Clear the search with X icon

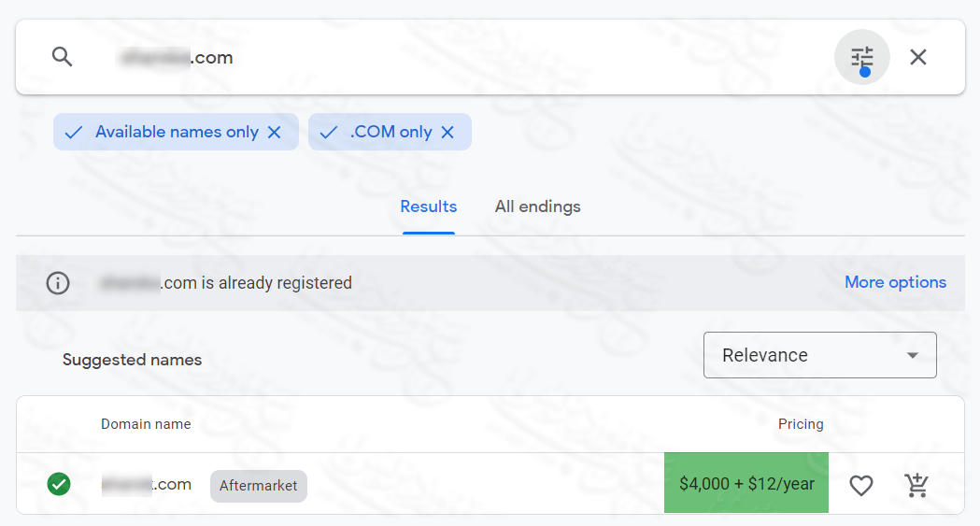pyautogui.click(x=918, y=57)
